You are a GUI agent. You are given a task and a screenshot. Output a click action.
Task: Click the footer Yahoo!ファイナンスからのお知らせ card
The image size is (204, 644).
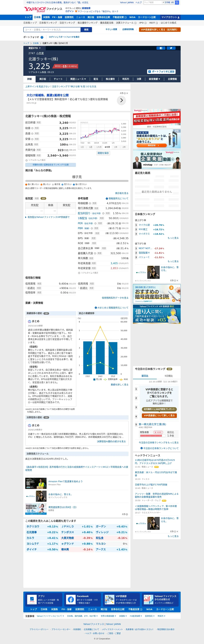coord(160,600)
